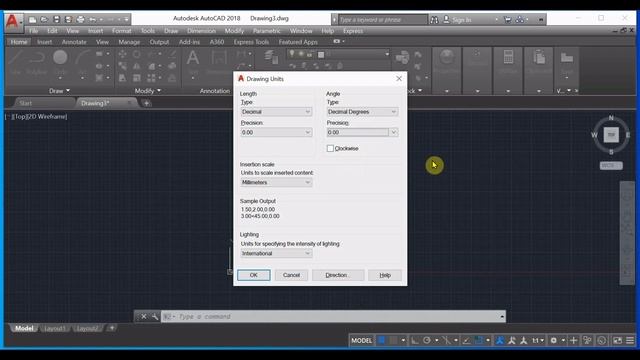The image size is (640, 360).
Task: Open the Autodesk App Store cart icon
Action: pyautogui.click(x=507, y=20)
